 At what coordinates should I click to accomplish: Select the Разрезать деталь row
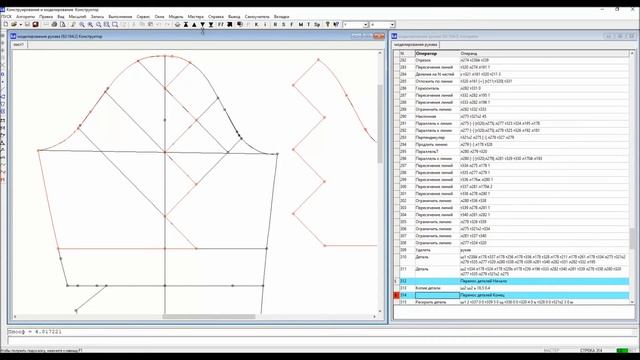[513, 302]
